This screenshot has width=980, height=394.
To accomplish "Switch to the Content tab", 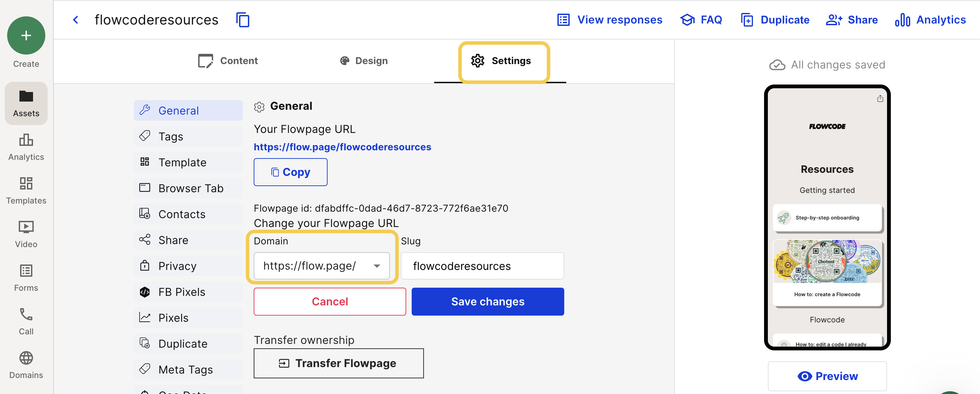I will [228, 61].
